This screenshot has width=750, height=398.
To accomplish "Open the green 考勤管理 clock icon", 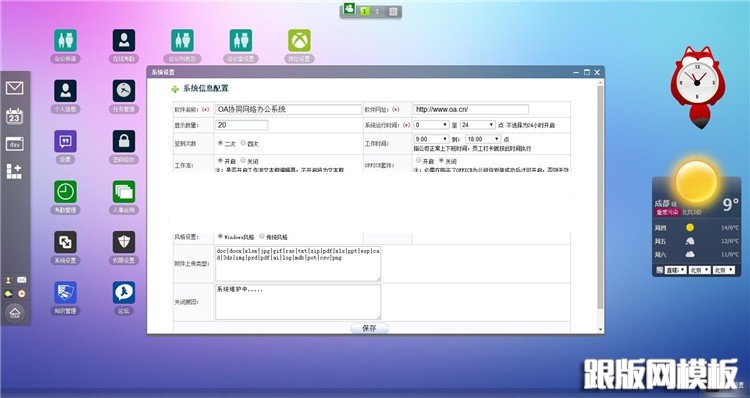I will pyautogui.click(x=66, y=192).
